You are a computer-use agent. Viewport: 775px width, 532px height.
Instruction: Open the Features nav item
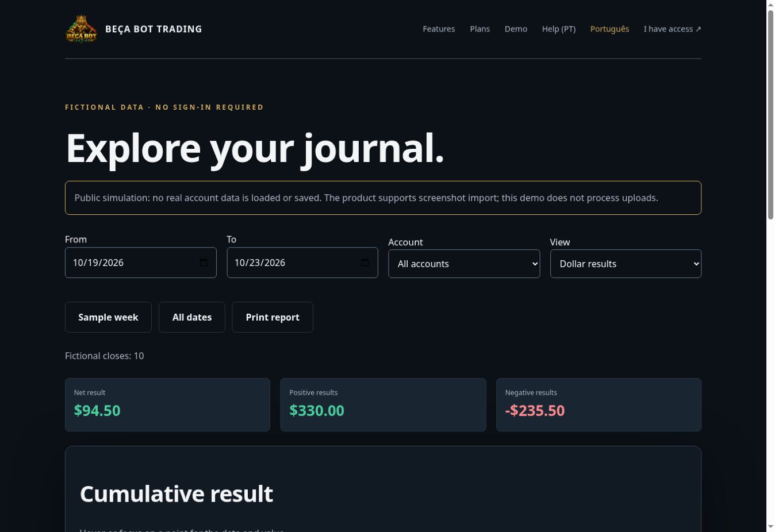tap(439, 29)
